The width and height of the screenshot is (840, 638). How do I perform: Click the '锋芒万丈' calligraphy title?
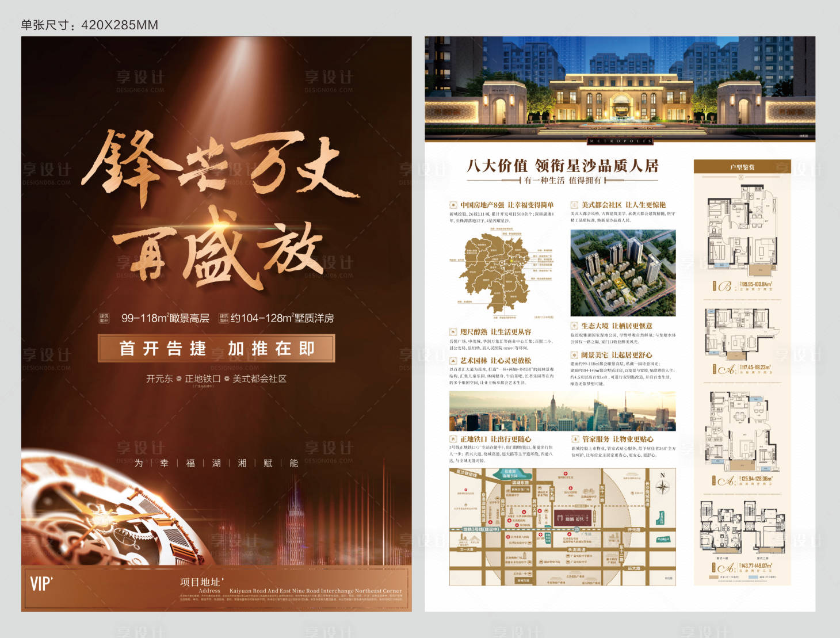click(x=222, y=167)
